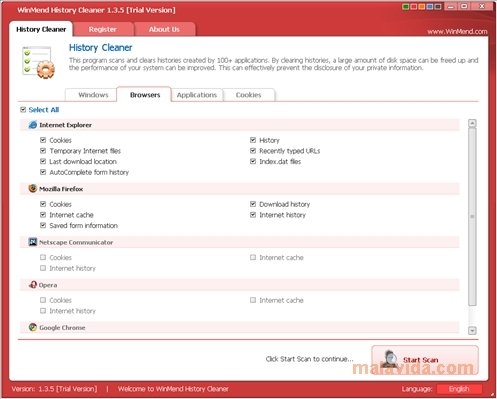Click the Start Scan button
This screenshot has width=497, height=399.
tap(425, 360)
